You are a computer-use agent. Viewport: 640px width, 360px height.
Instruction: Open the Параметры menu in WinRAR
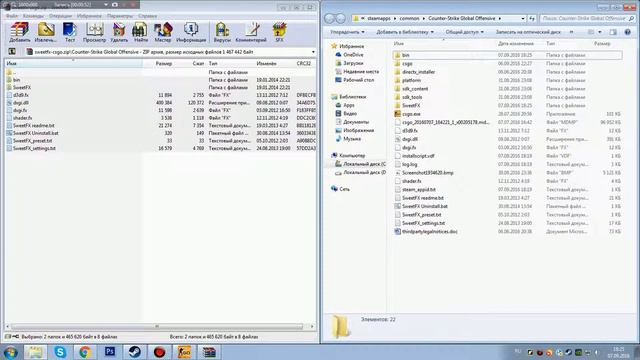point(120,16)
